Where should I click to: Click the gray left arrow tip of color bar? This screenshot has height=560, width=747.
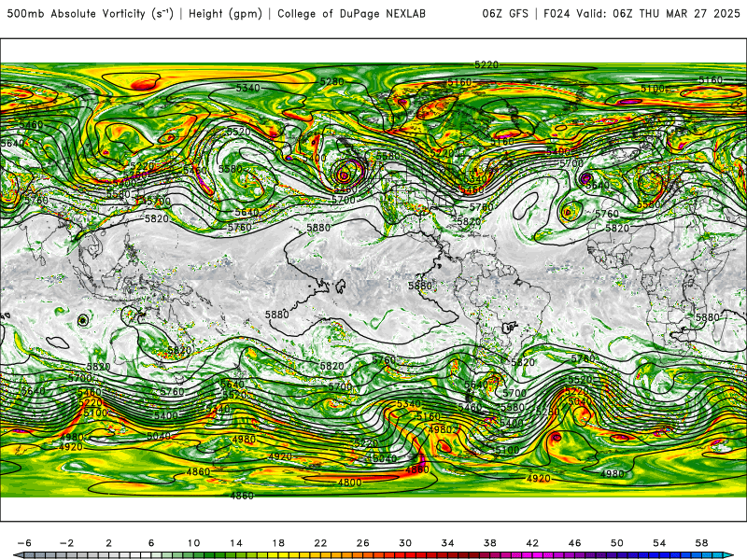17,555
